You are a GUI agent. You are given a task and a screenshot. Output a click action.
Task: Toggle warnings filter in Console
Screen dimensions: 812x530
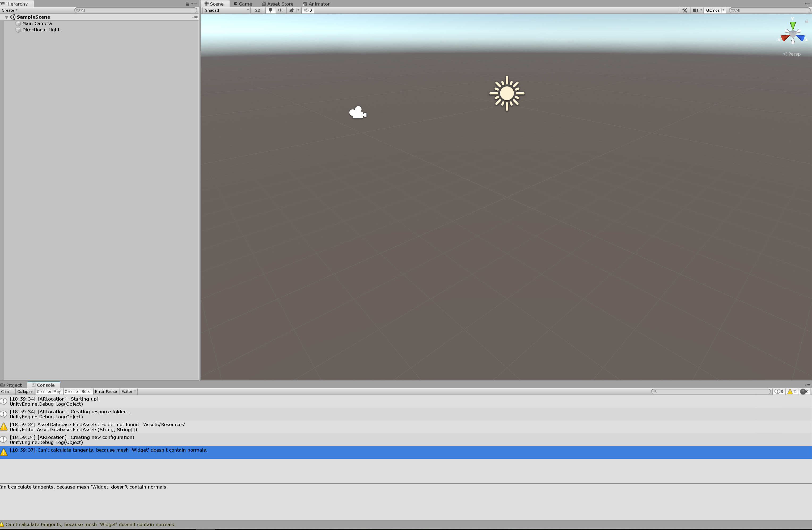point(792,392)
